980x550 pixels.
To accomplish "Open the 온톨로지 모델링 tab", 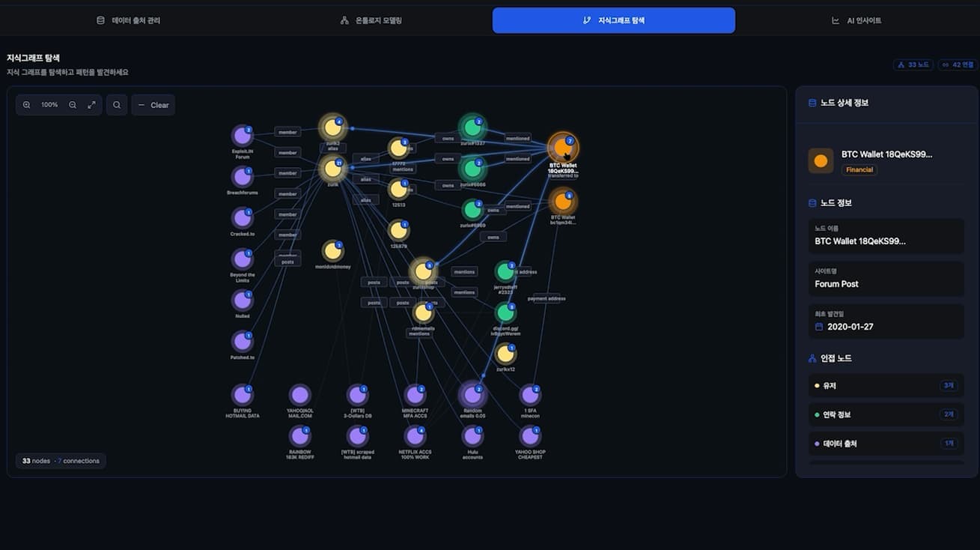I will click(x=371, y=20).
